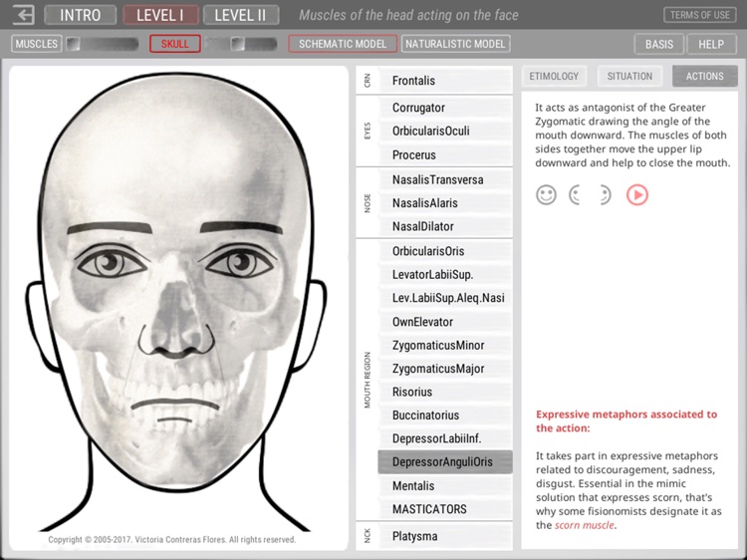Open TERMS OF USE

[x=700, y=15]
